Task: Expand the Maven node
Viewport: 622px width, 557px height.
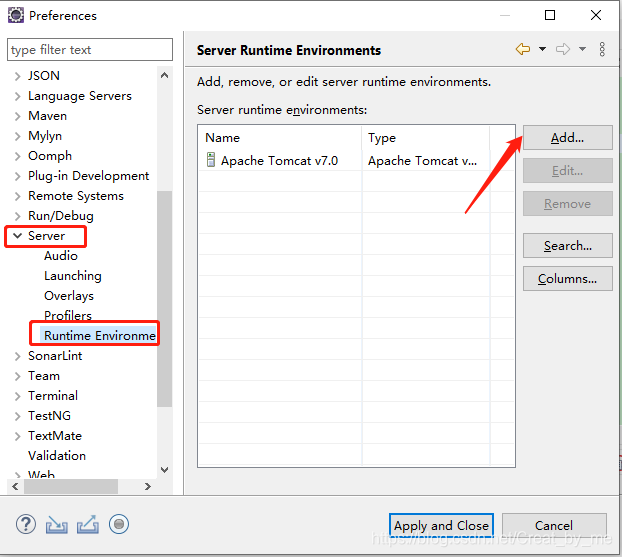Action: pyautogui.click(x=17, y=116)
